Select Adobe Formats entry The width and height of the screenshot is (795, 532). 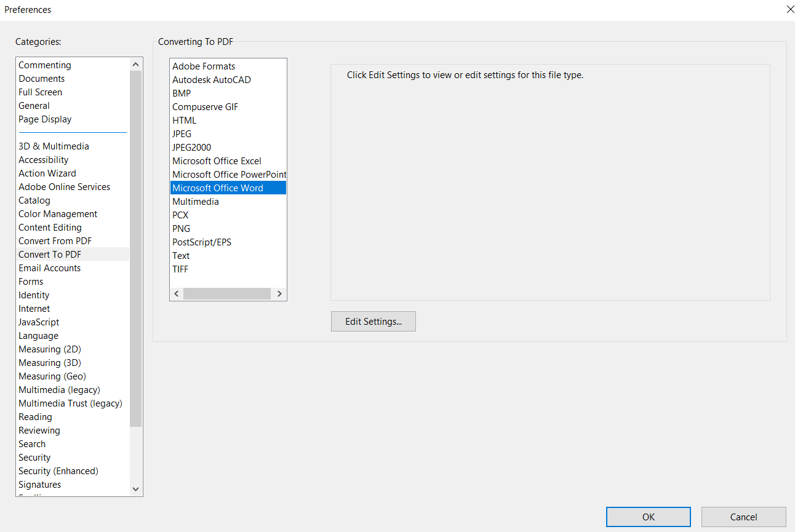204,66
